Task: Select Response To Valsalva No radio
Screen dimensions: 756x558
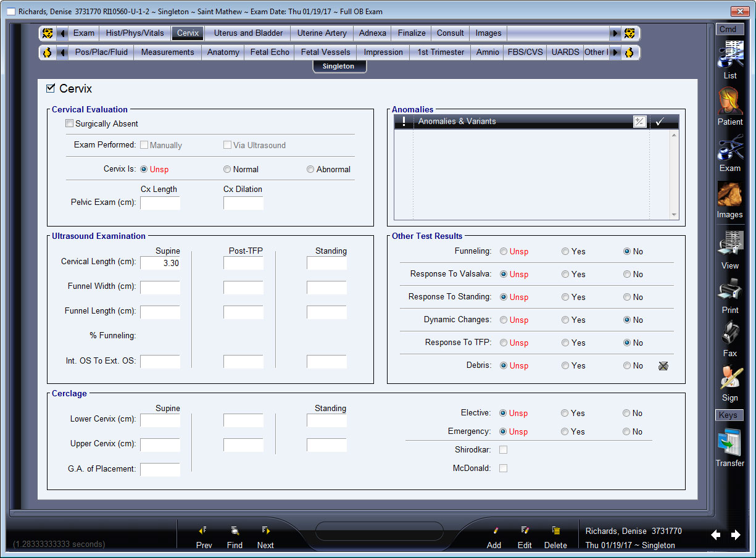Action: click(x=627, y=274)
